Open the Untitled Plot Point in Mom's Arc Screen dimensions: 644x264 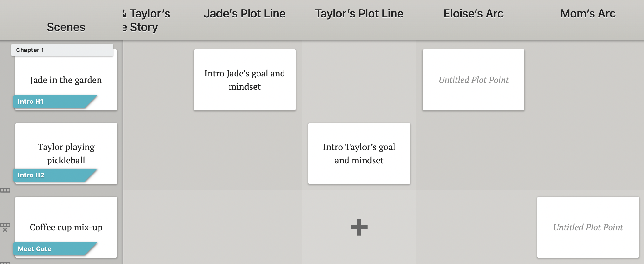(x=588, y=227)
